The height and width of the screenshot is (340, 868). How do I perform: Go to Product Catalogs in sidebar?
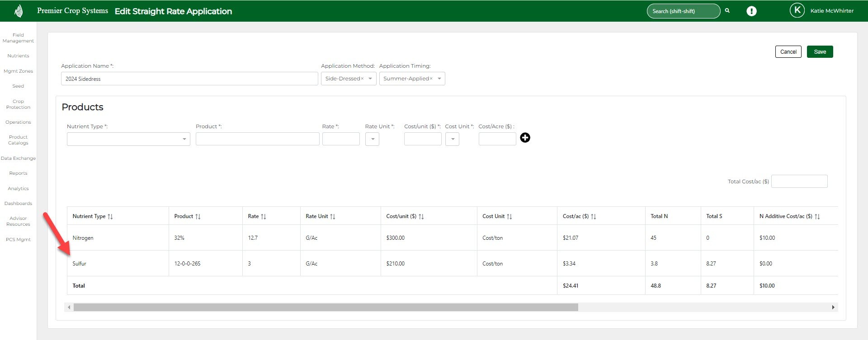pyautogui.click(x=18, y=140)
